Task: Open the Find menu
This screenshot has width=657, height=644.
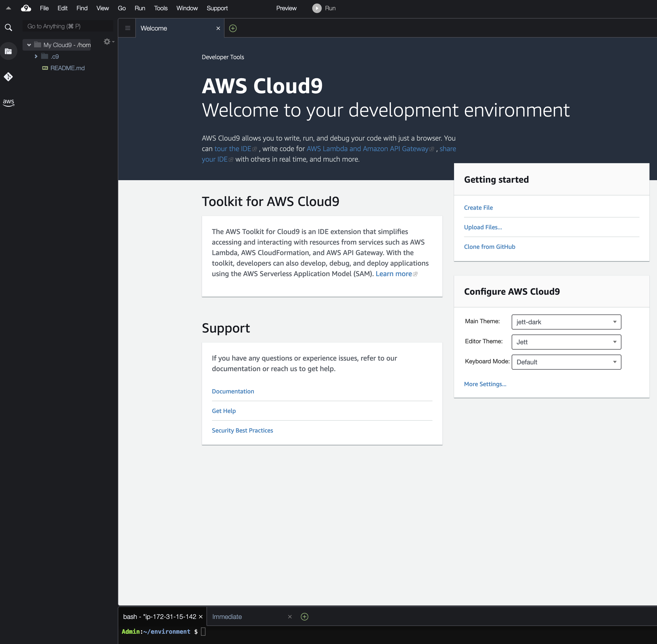Action: tap(82, 8)
